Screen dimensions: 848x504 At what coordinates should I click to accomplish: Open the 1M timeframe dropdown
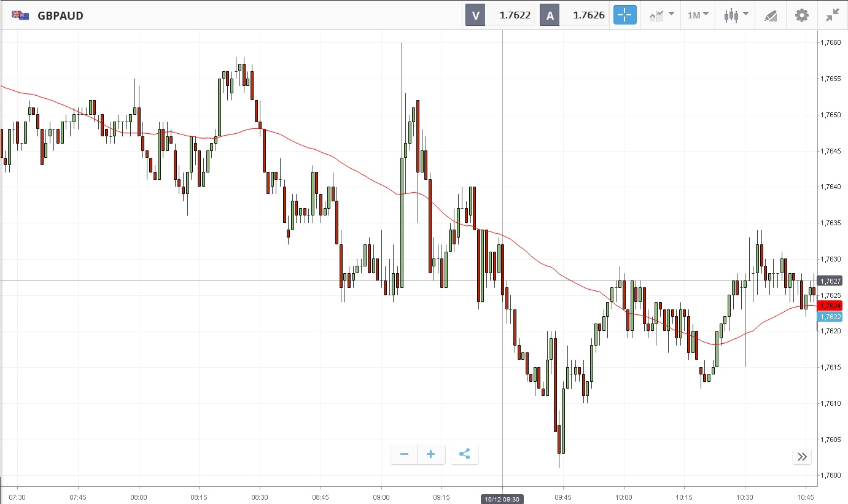click(698, 15)
